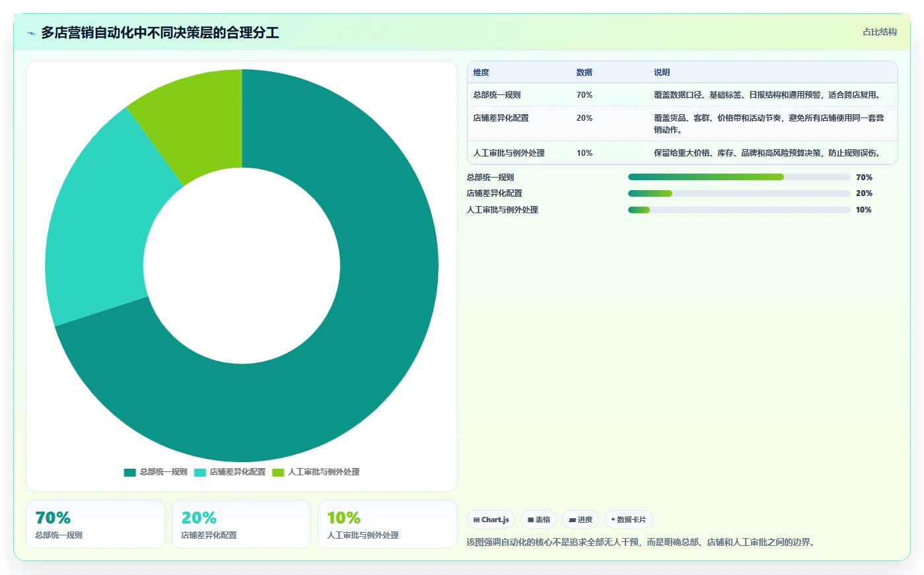The width and height of the screenshot is (924, 575).
Task: Select the 20% 店铺差异化配置 data card
Action: [x=241, y=524]
